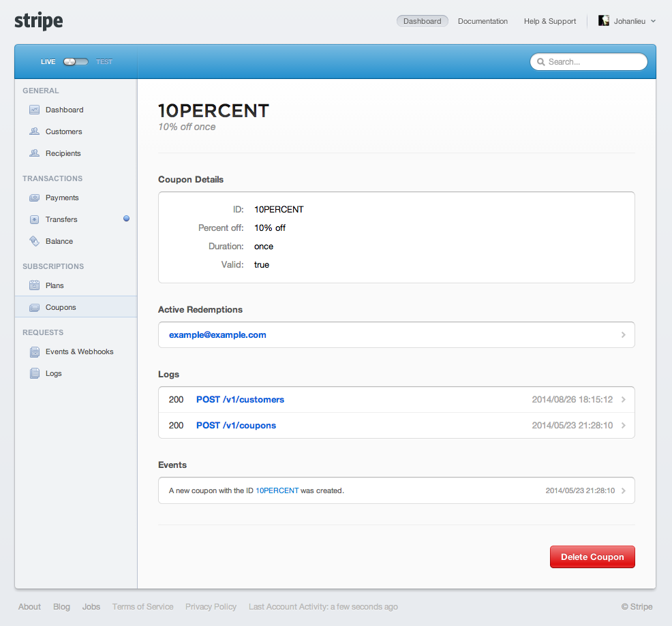Screen dimensions: 672x626
Task: Click the Customers people icon
Action: pos(34,131)
